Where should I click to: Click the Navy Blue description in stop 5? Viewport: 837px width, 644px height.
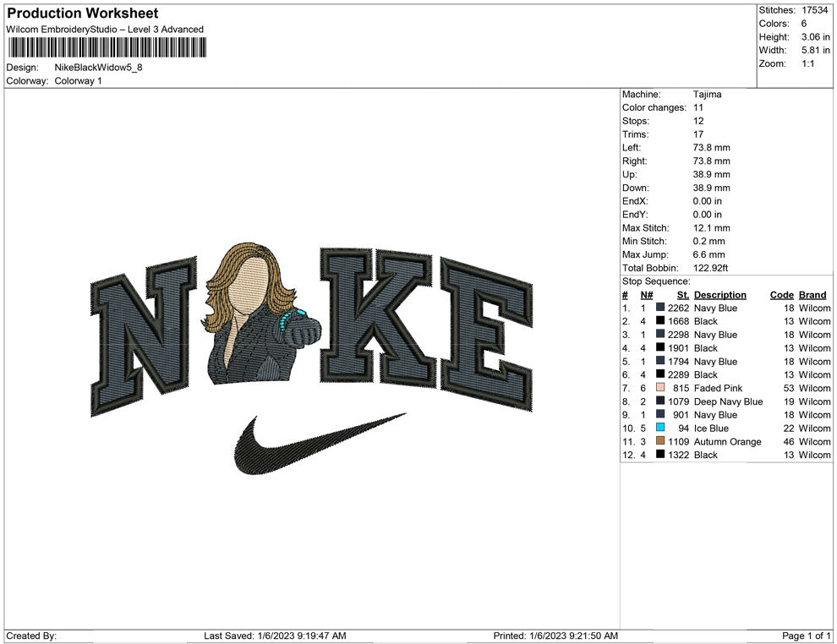[715, 361]
